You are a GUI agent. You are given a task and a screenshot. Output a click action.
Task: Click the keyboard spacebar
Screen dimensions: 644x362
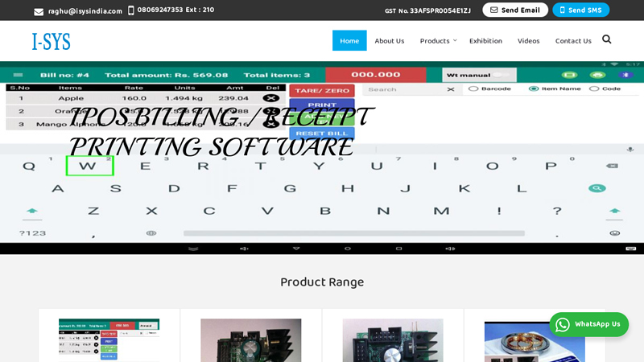354,233
